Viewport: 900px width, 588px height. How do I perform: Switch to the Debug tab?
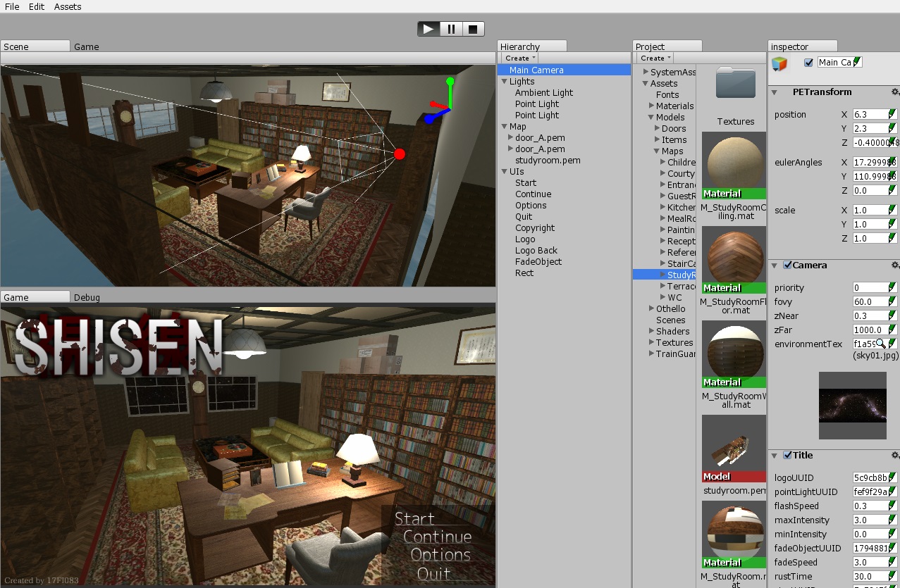[87, 297]
